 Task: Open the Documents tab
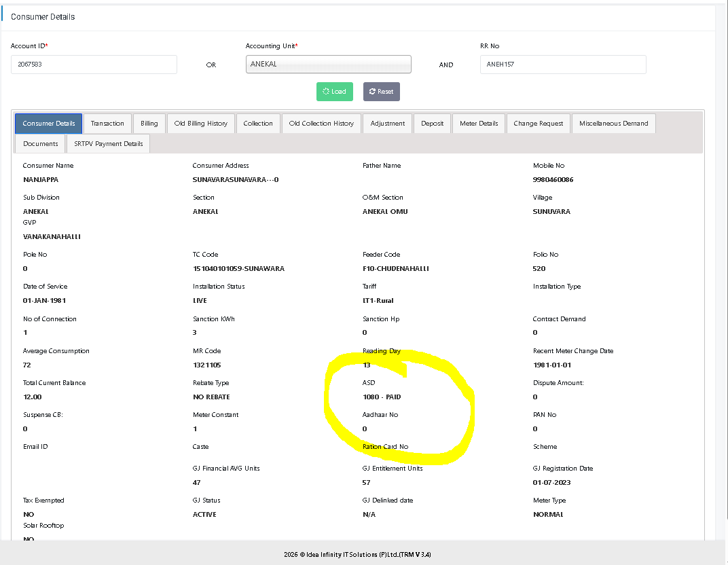[x=40, y=144]
